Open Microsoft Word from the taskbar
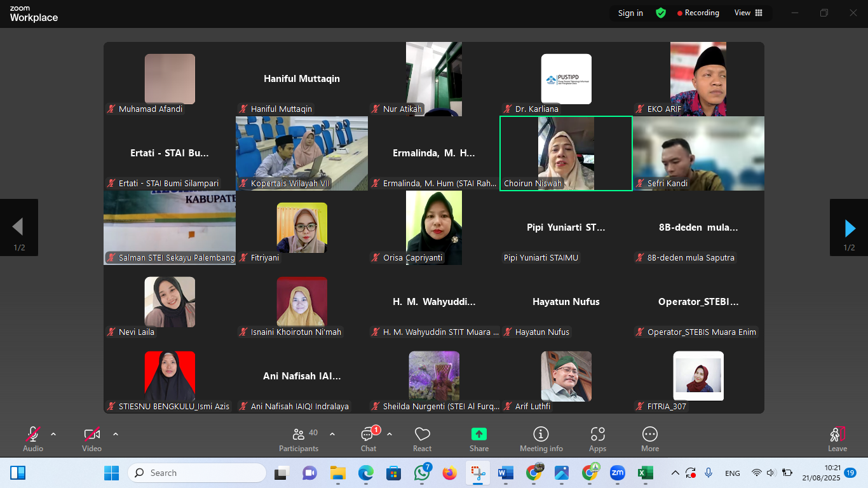Image resolution: width=868 pixels, height=488 pixels. [506, 473]
